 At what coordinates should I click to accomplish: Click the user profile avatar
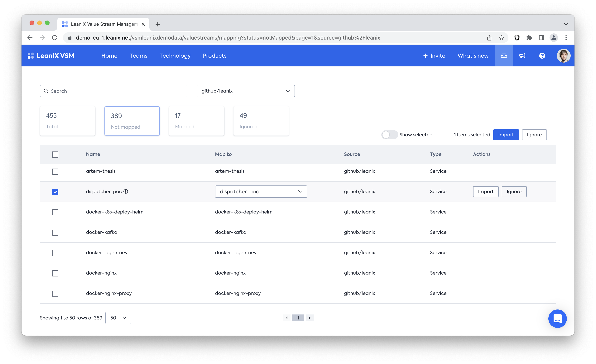[563, 56]
